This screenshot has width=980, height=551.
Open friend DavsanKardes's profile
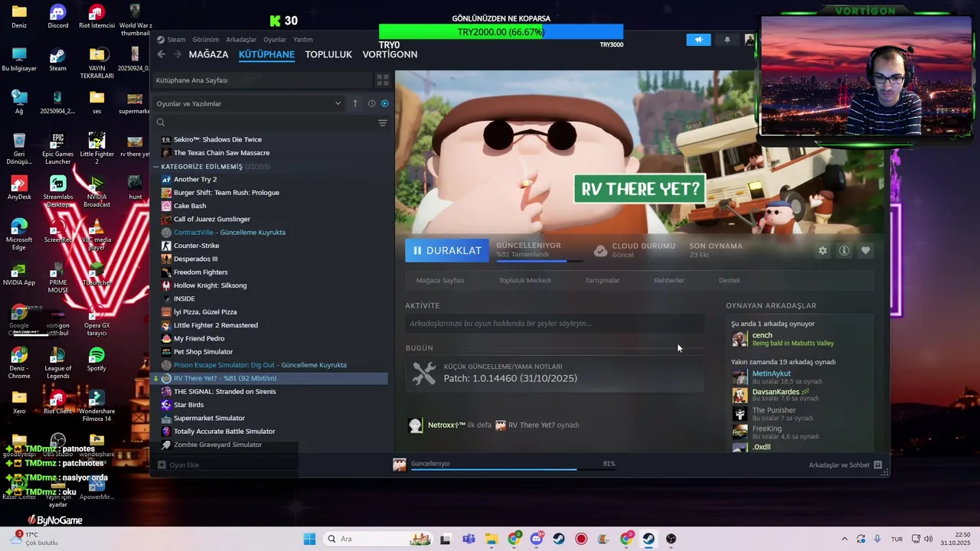776,392
